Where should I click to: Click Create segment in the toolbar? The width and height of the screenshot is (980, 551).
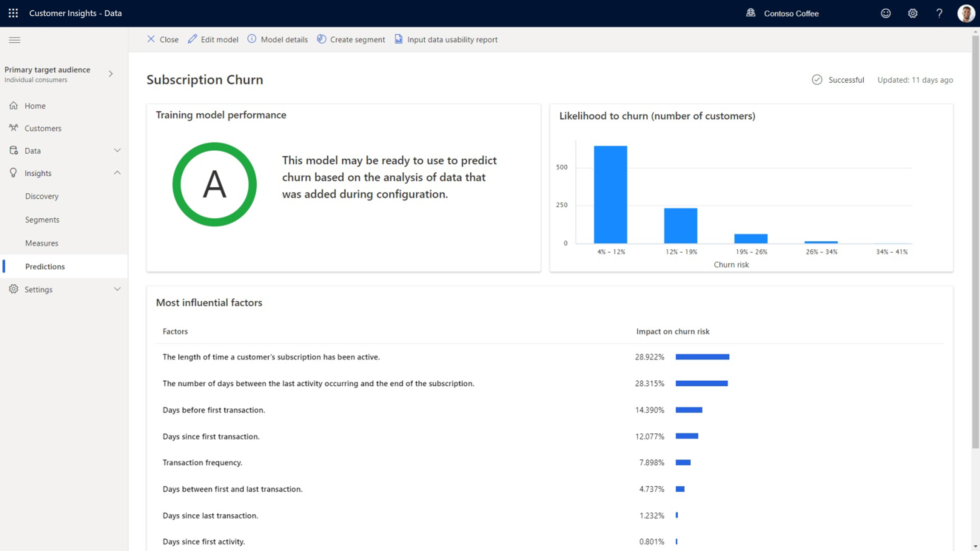pyautogui.click(x=351, y=40)
